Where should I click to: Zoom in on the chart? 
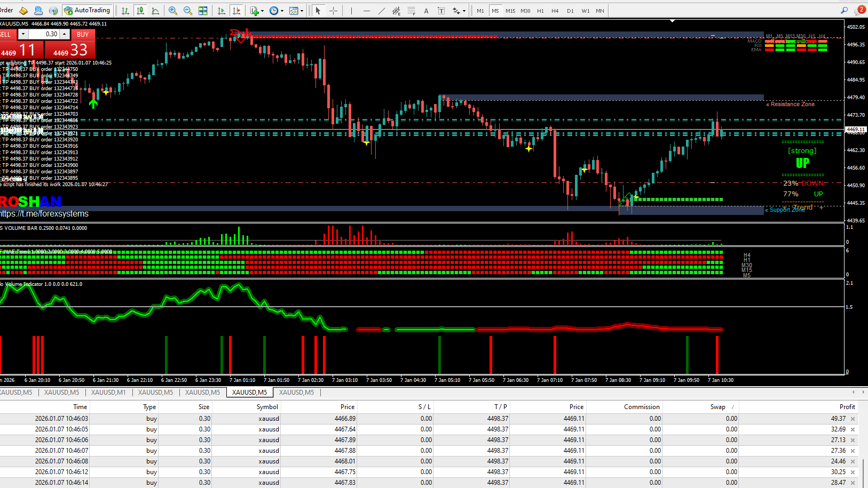[x=173, y=11]
